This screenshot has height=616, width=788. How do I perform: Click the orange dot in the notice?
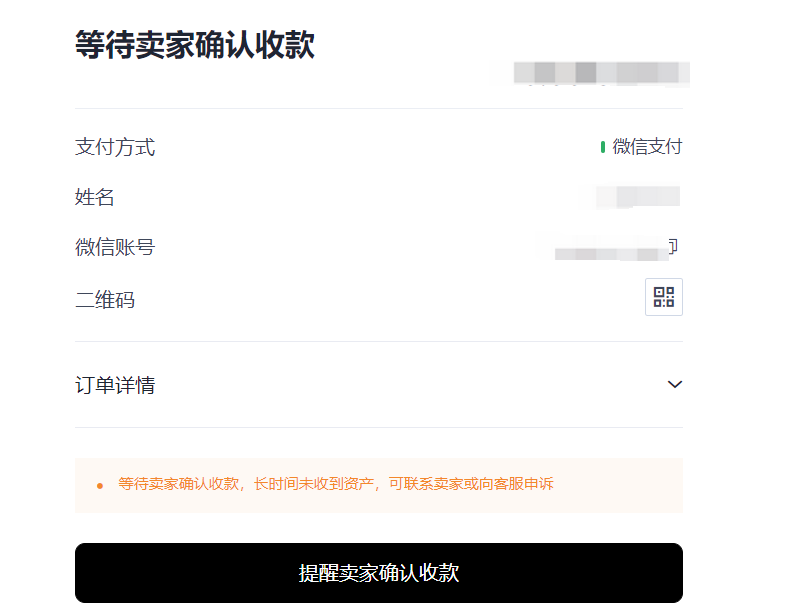point(100,486)
